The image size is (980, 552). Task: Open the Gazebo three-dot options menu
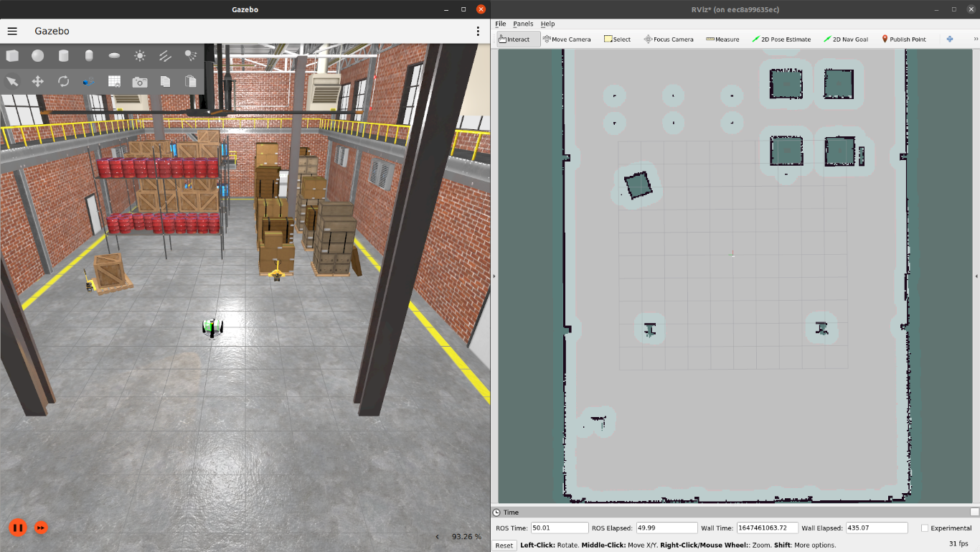pos(478,32)
